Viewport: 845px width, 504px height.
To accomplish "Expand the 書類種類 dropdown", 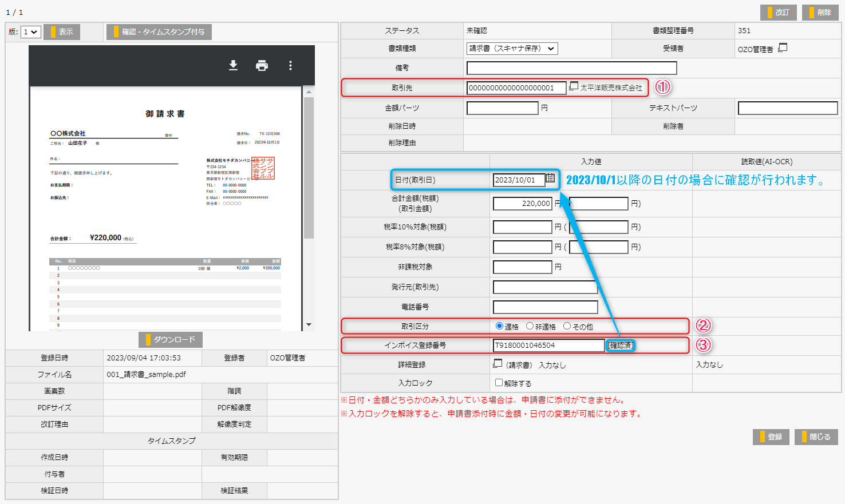I will [512, 49].
